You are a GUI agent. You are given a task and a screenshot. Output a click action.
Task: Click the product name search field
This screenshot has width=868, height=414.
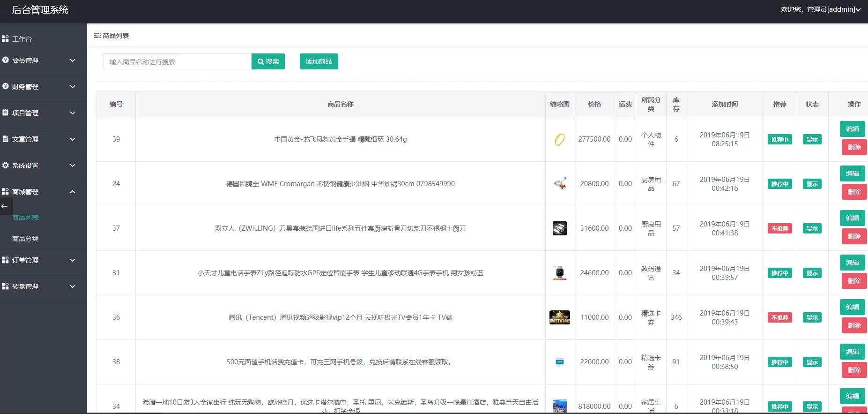click(177, 61)
